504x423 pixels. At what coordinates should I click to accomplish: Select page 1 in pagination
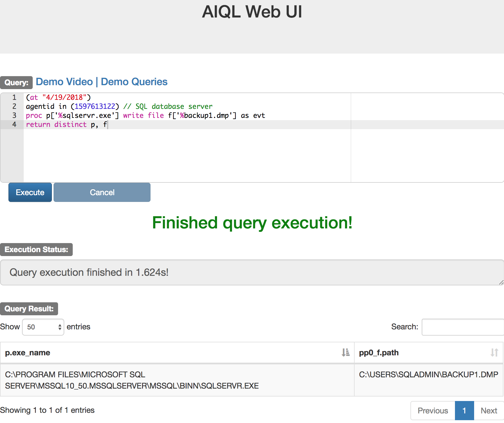[464, 411]
